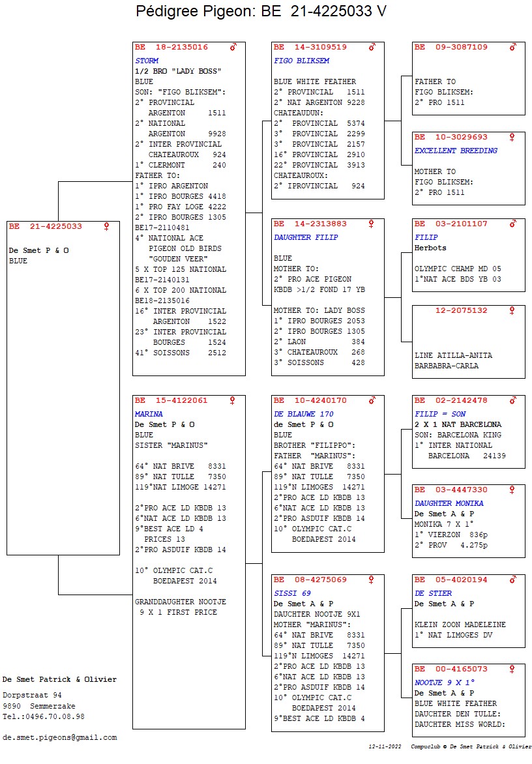
Task: Click the female symbol for pigeon BE 21-4225033
Action: (x=107, y=227)
